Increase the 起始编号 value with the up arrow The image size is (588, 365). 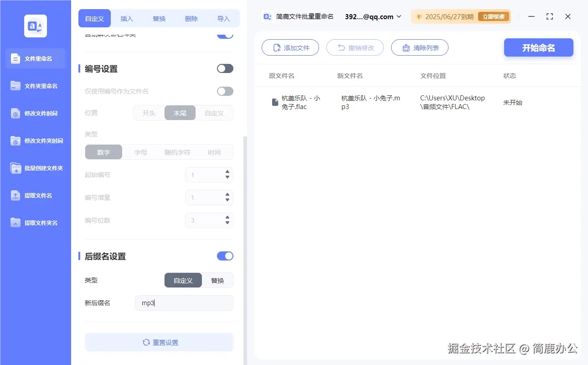click(x=227, y=172)
